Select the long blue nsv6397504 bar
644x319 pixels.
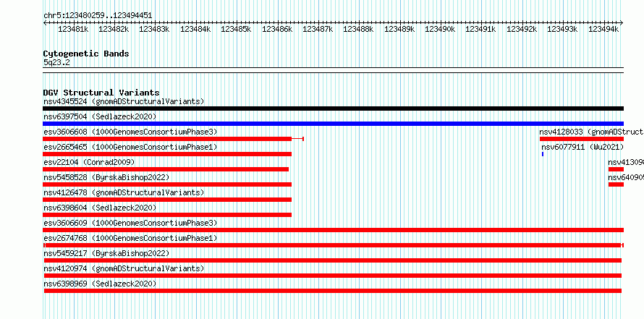pyautogui.click(x=333, y=124)
